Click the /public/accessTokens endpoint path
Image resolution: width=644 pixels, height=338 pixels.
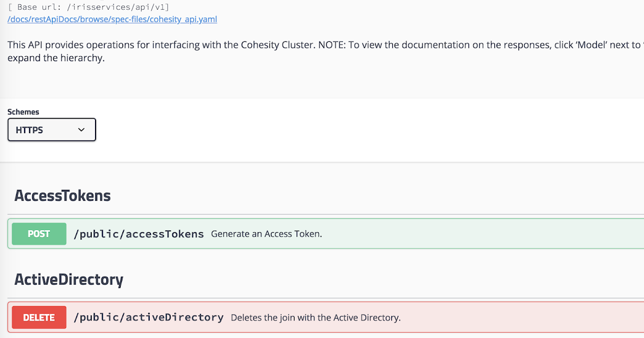tap(138, 233)
